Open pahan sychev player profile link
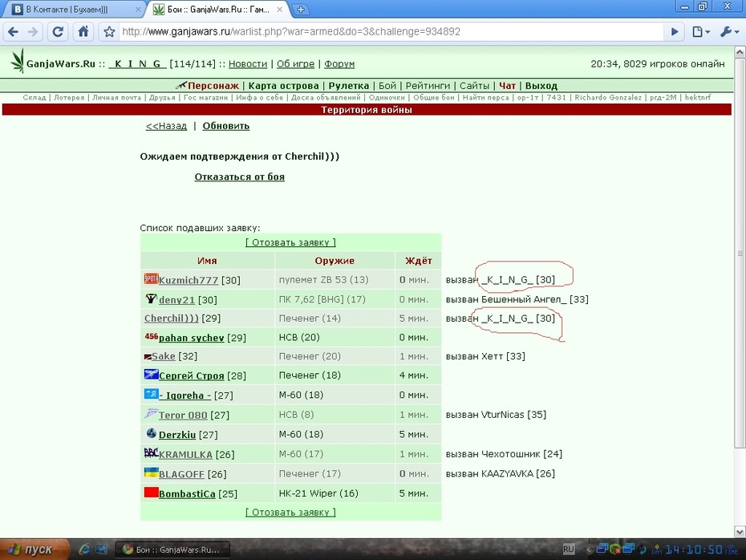The image size is (746, 560). 191,338
